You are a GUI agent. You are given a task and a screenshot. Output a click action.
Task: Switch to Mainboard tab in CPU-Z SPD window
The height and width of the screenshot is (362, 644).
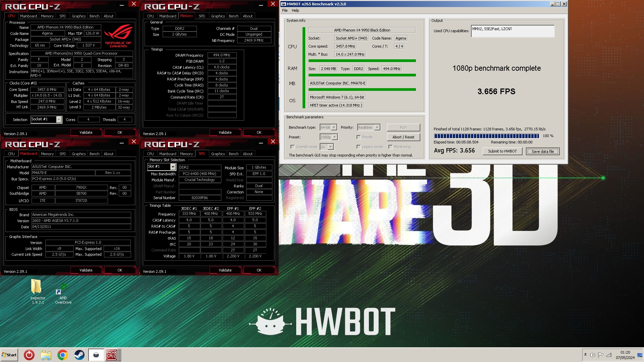coord(168,154)
